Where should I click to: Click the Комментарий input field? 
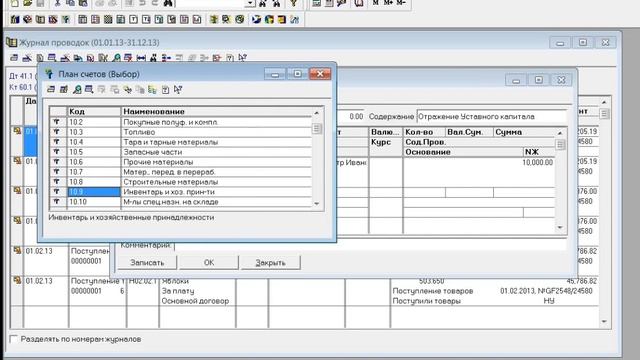pos(370,245)
